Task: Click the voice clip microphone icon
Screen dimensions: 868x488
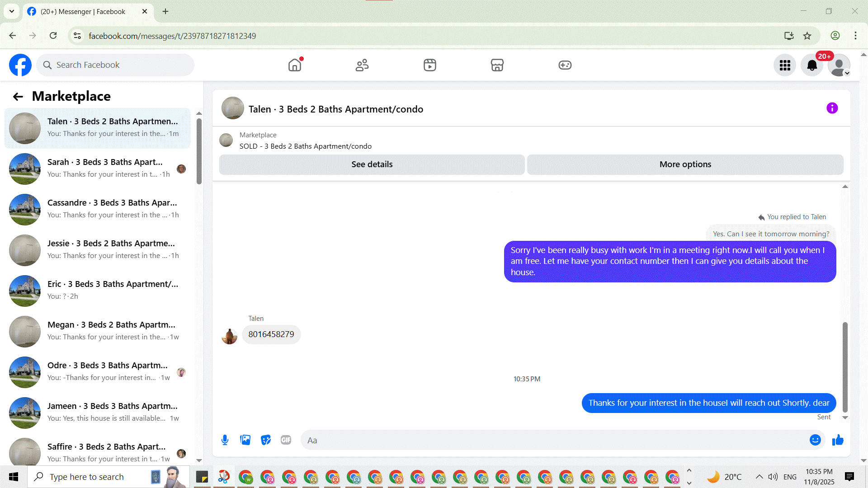Action: click(225, 440)
